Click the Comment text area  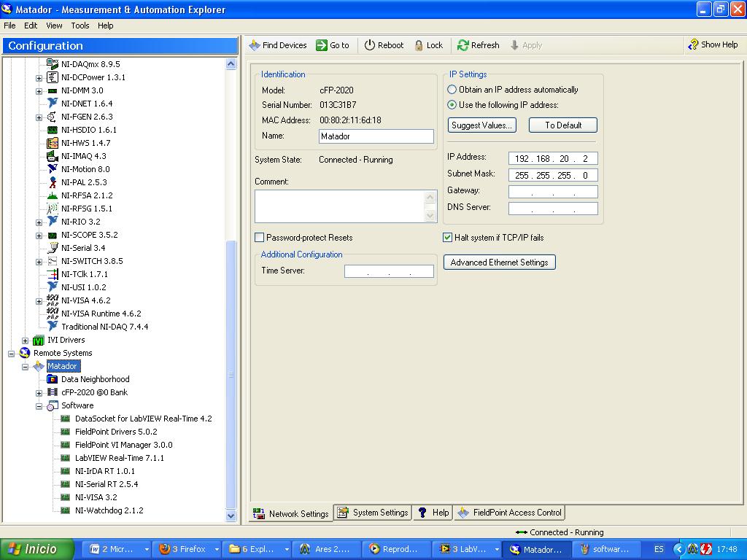pyautogui.click(x=341, y=206)
